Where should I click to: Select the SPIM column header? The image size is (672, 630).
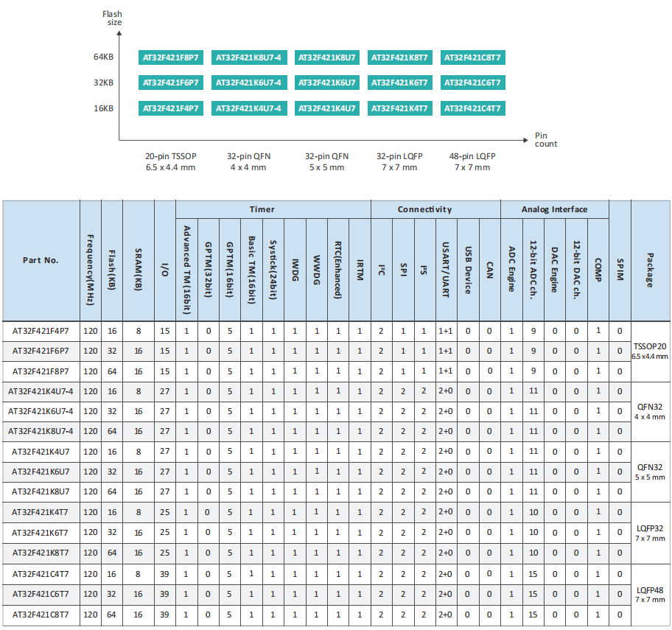point(620,260)
